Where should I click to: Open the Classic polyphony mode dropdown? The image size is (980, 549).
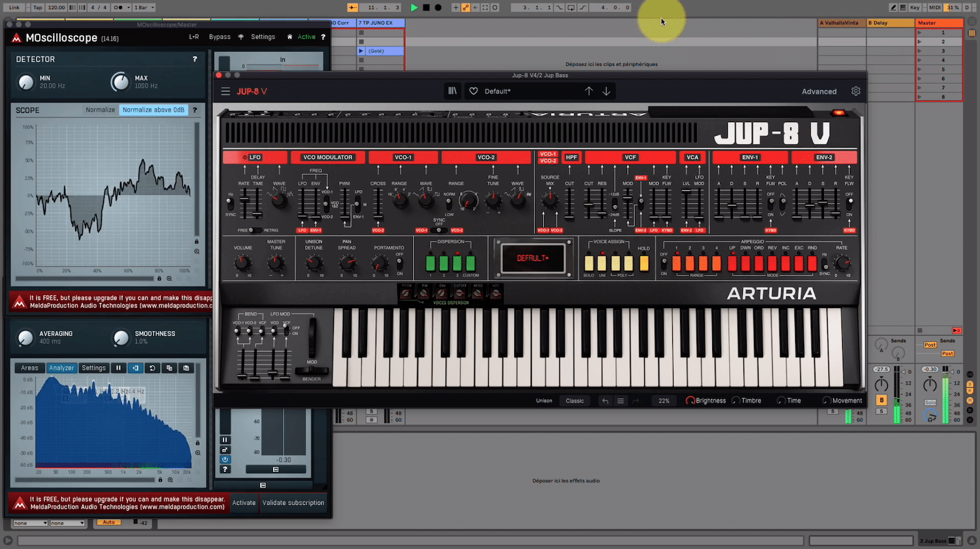[575, 401]
